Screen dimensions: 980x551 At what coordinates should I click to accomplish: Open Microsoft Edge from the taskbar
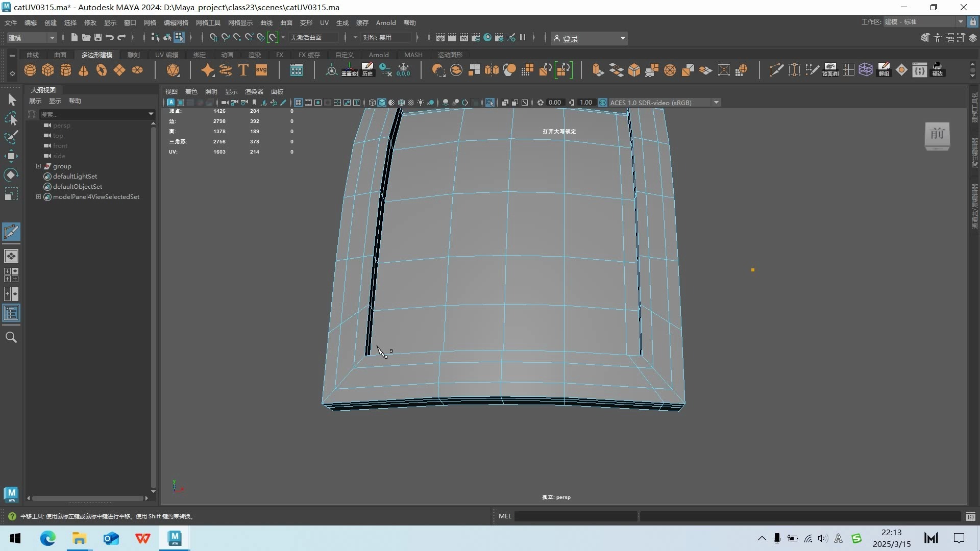tap(48, 538)
